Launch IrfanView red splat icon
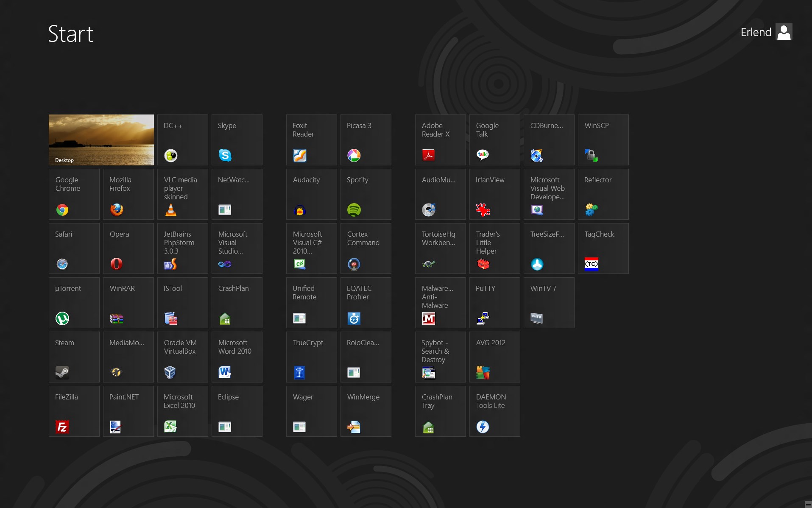The height and width of the screenshot is (508, 812). coord(483,210)
